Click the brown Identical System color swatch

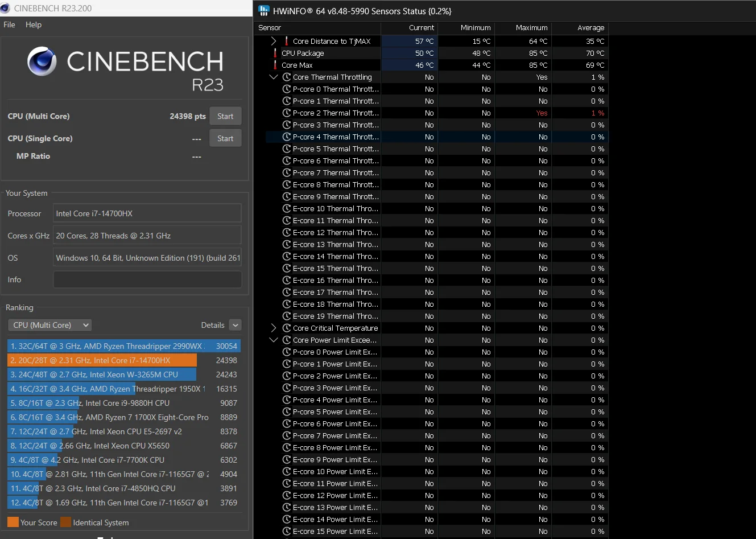[66, 522]
